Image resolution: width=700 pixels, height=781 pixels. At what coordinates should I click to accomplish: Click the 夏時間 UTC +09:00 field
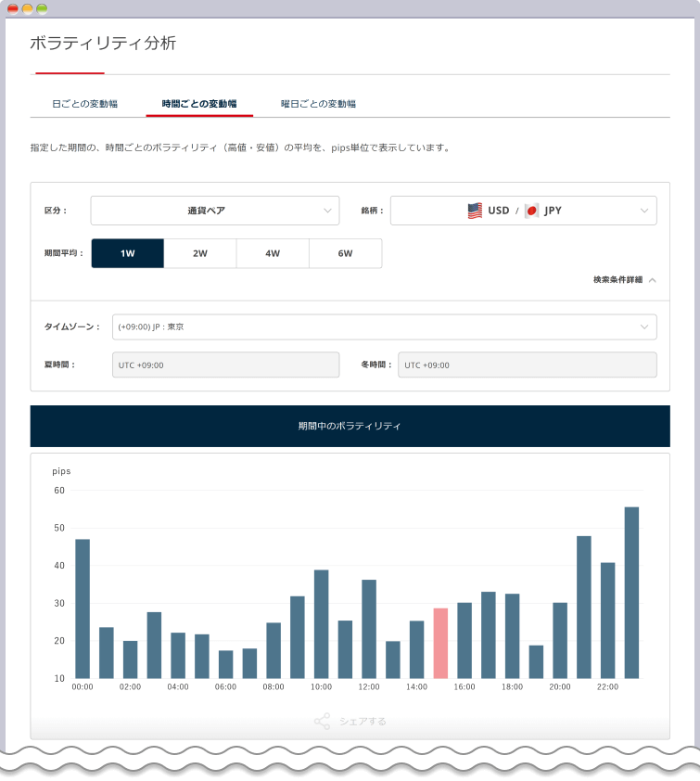225,365
